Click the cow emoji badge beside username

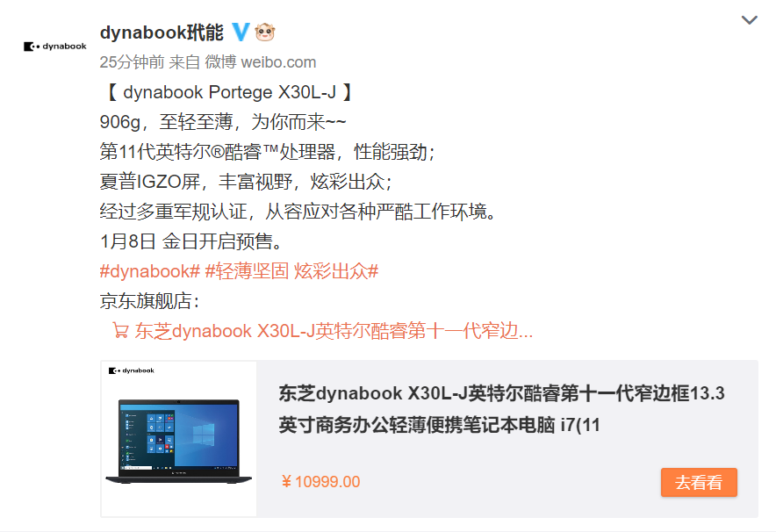(x=265, y=32)
